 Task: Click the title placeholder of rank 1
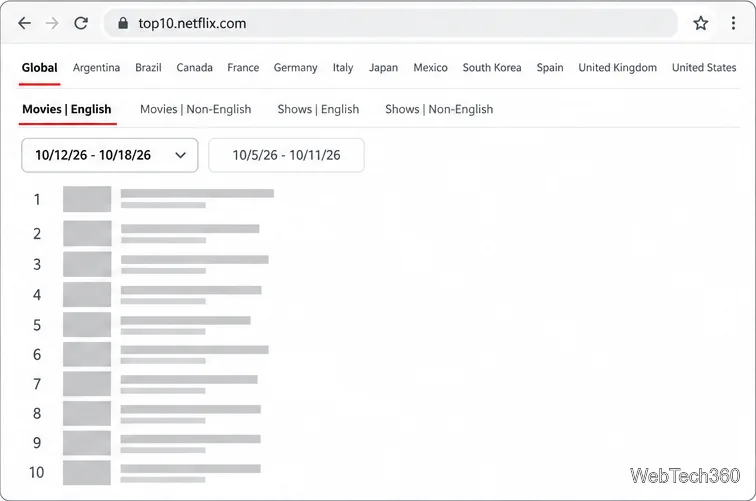(x=197, y=193)
